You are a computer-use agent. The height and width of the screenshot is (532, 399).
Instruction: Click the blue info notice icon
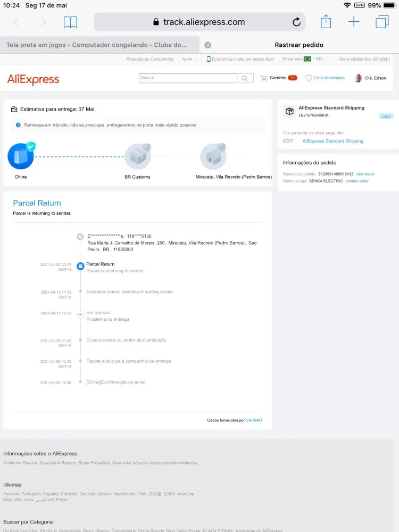(x=18, y=125)
